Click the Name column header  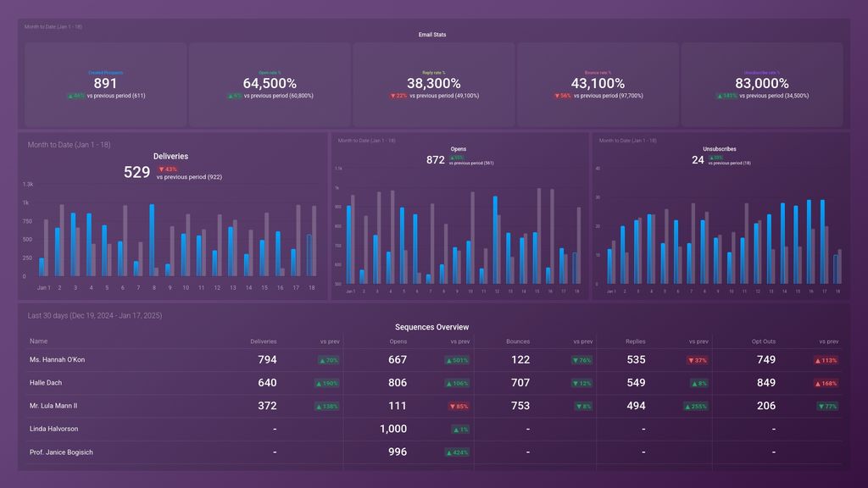38,341
